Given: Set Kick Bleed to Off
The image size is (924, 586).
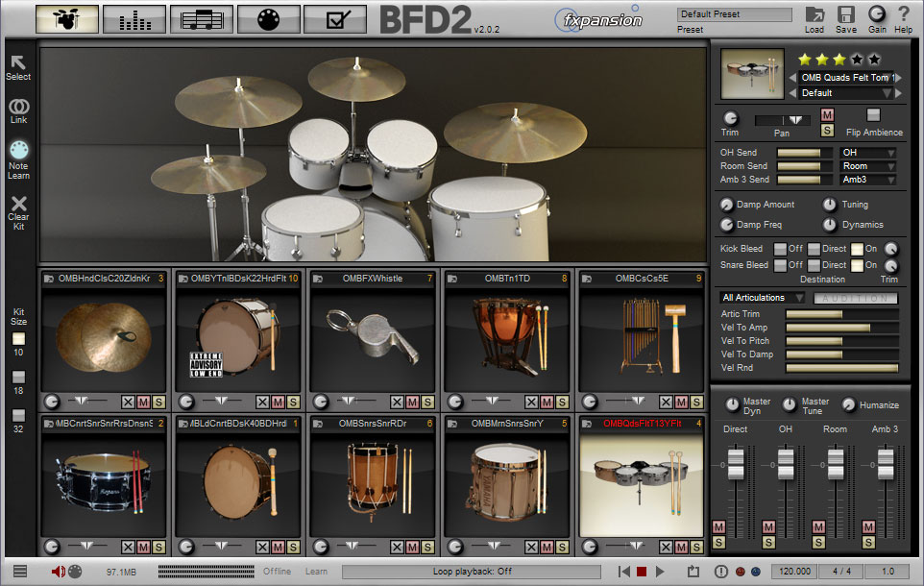Looking at the screenshot, I should click(780, 249).
